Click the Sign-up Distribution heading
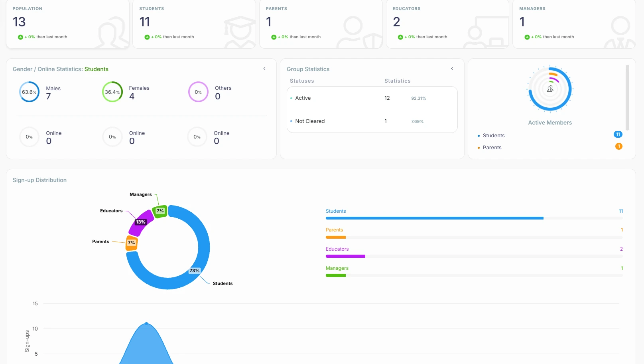Screen dimensions: 644x364 click(x=39, y=180)
